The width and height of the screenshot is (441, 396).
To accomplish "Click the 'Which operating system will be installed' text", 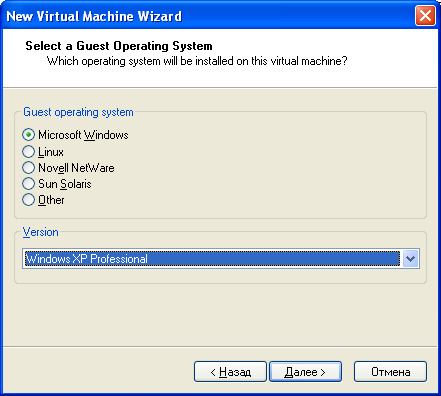I will pos(197,61).
